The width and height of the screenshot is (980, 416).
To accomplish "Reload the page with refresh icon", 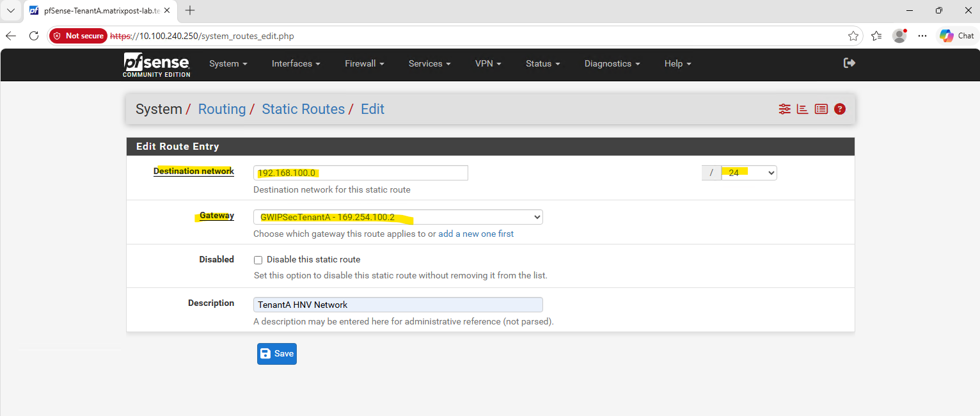I will coord(34,36).
